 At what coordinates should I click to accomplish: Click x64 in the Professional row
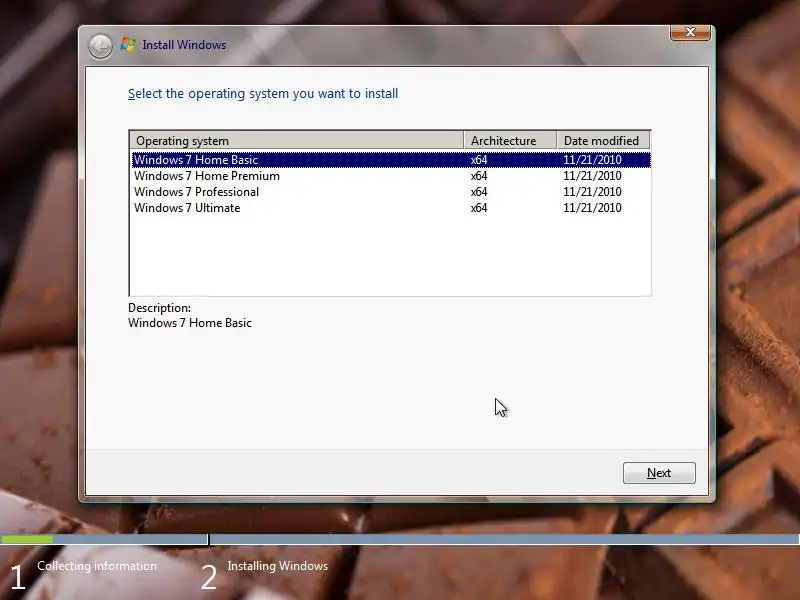click(479, 192)
